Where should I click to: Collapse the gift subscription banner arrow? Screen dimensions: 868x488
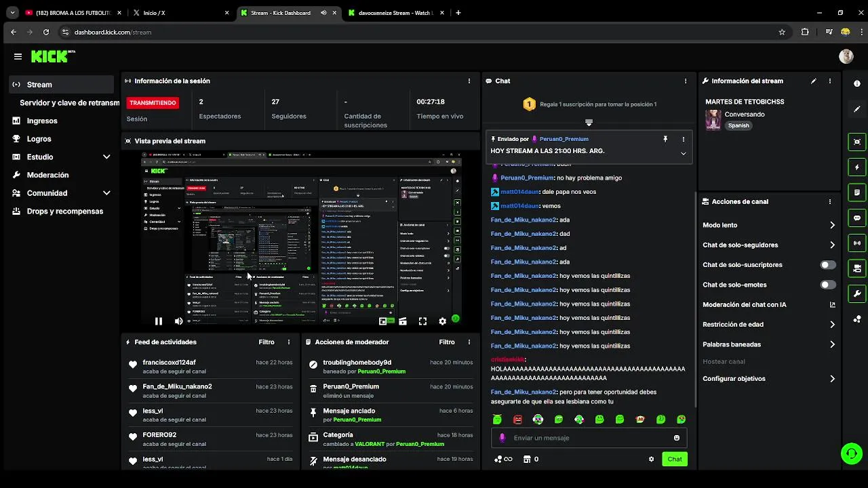click(589, 123)
